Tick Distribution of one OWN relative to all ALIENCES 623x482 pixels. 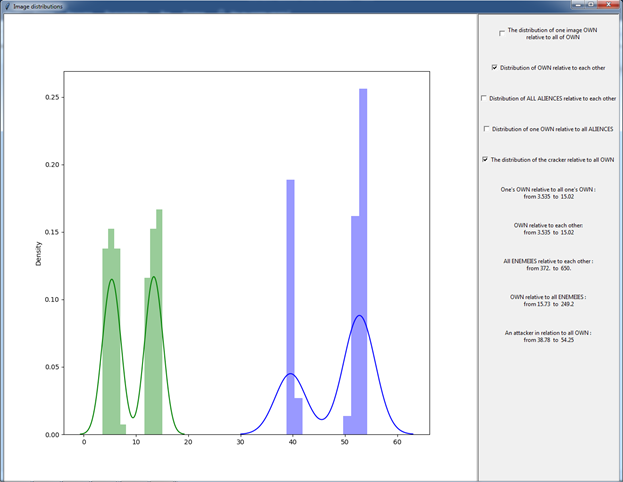pos(487,129)
